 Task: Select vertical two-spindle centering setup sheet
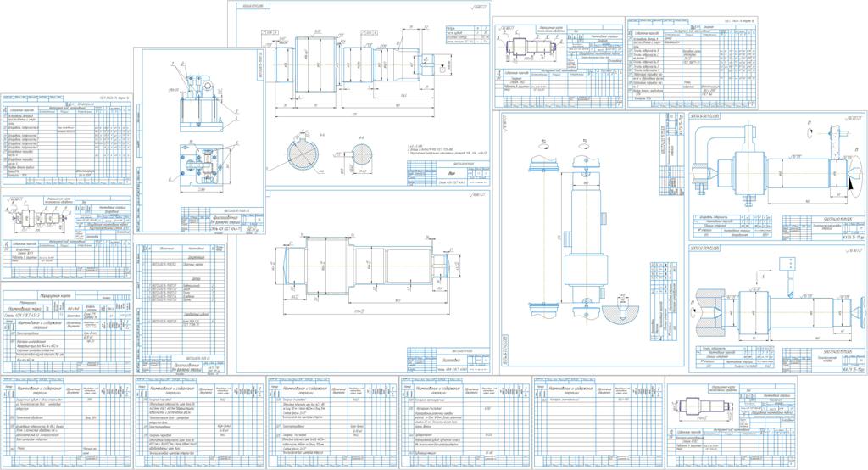[x=593, y=239]
